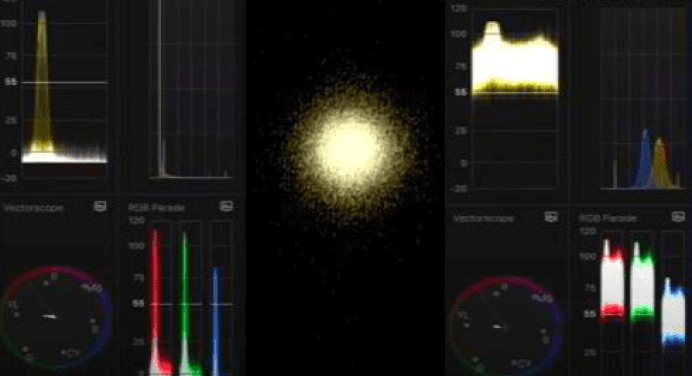Click the blue channel block in right parade

point(673,312)
